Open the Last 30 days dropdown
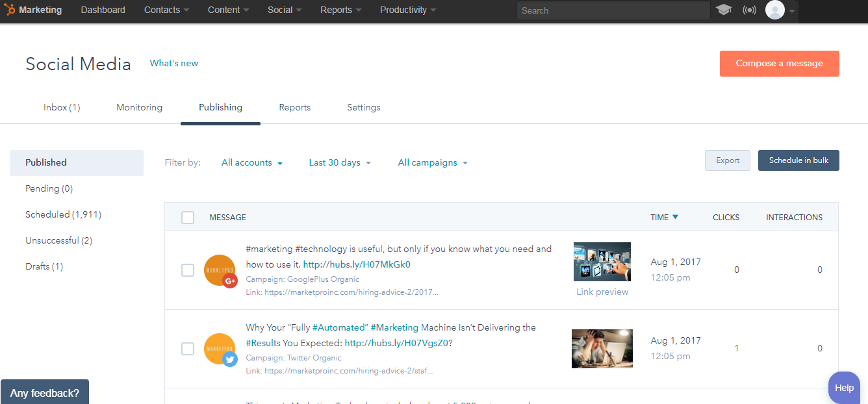The height and width of the screenshot is (404, 868). click(339, 162)
